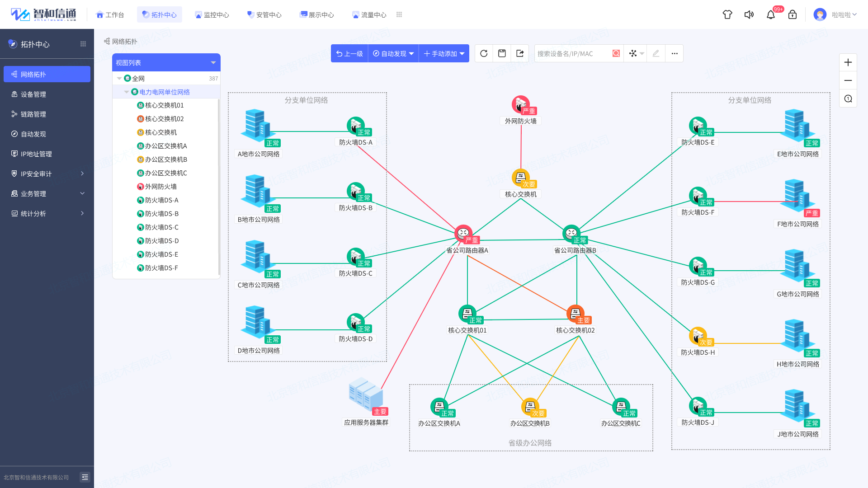Select the 应用服务器集群 node
This screenshot has height=488, width=868.
point(366,395)
